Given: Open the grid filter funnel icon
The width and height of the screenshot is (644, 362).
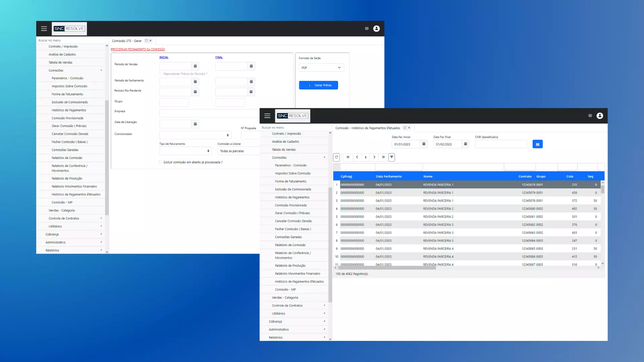Looking at the screenshot, I should click(x=391, y=157).
